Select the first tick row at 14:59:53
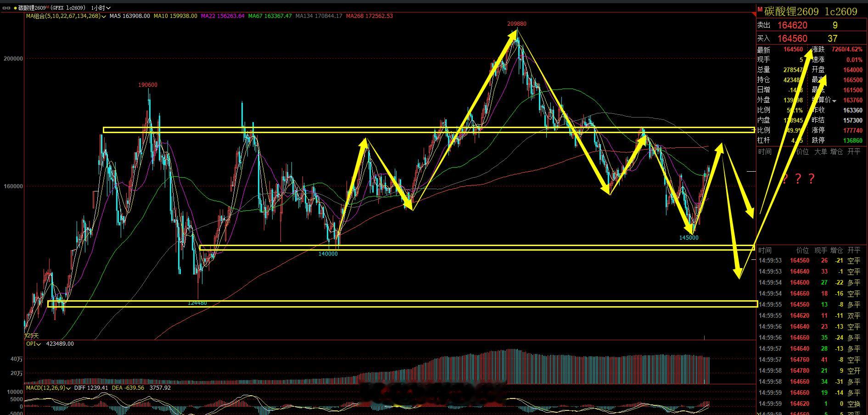This screenshot has height=415, width=868. 812,261
